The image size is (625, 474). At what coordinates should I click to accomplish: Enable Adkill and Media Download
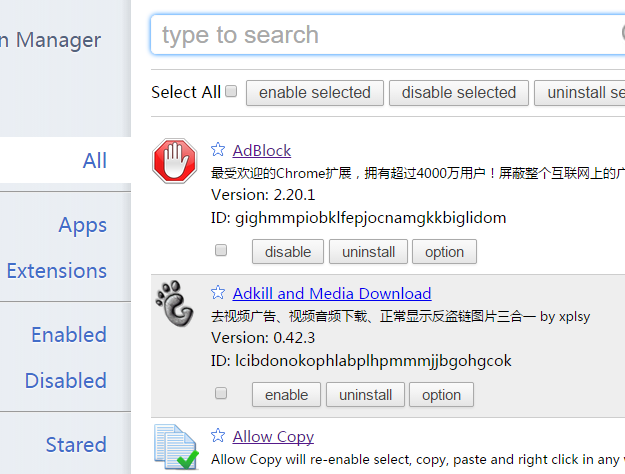point(286,395)
